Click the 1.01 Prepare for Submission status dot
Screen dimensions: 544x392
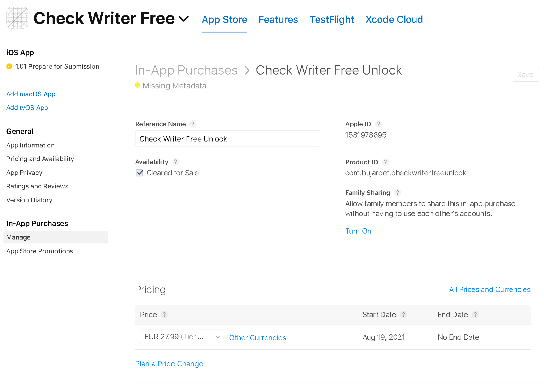pyautogui.click(x=9, y=66)
